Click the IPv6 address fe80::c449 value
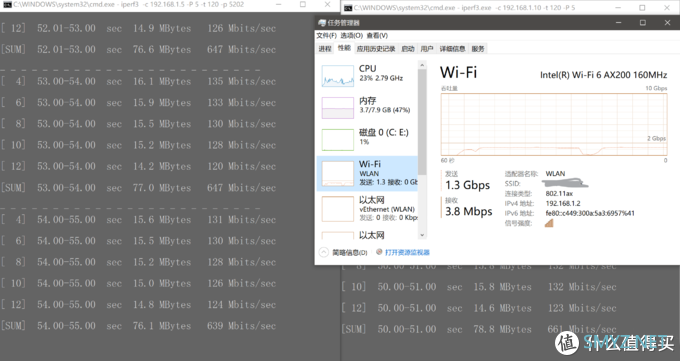Screen dimensions: 680x361 [x=590, y=213]
